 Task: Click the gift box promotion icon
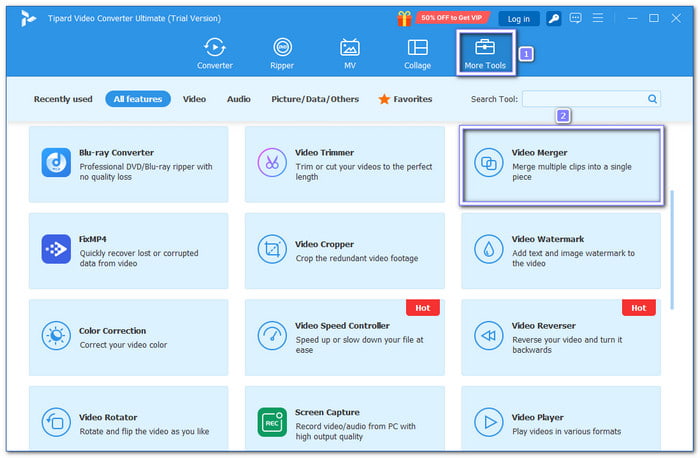(404, 18)
